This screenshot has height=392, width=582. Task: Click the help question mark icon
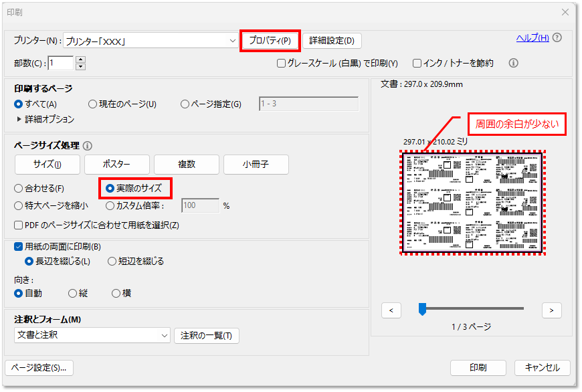557,37
